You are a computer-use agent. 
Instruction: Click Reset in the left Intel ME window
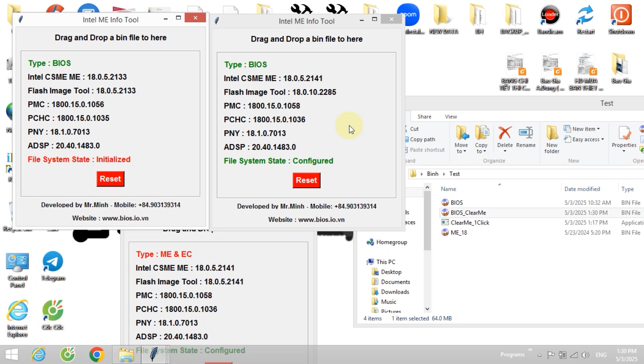coord(110,179)
